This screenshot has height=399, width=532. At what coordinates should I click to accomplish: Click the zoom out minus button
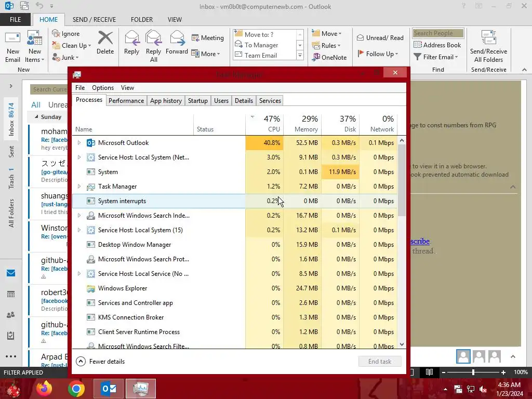click(444, 372)
